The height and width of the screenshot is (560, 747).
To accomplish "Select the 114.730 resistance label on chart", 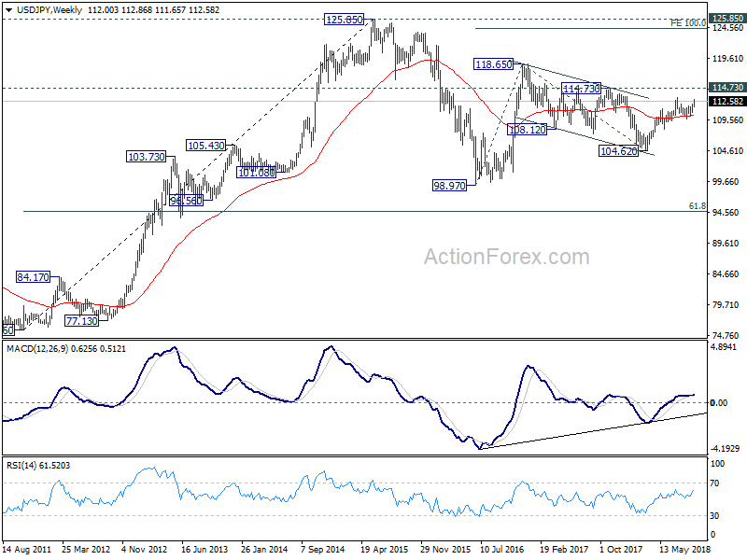I will pyautogui.click(x=581, y=89).
